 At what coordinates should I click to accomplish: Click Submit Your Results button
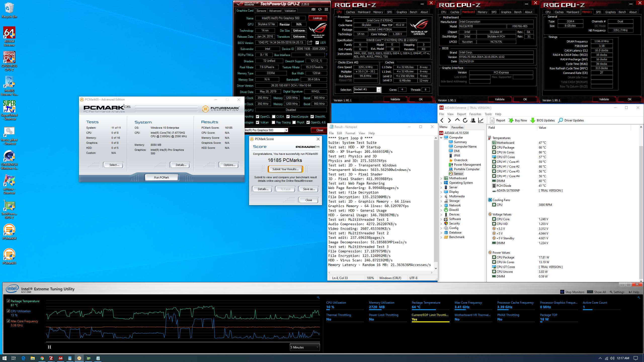click(x=285, y=169)
